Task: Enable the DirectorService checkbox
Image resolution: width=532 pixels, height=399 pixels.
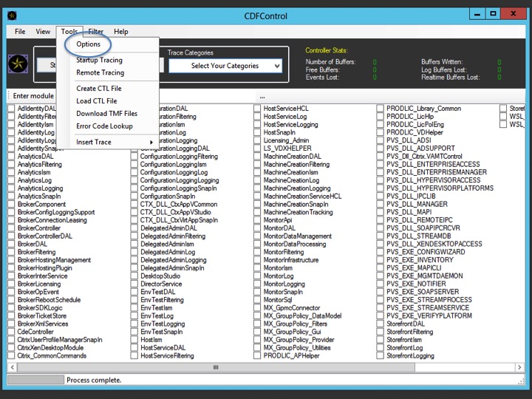Action: (134, 284)
